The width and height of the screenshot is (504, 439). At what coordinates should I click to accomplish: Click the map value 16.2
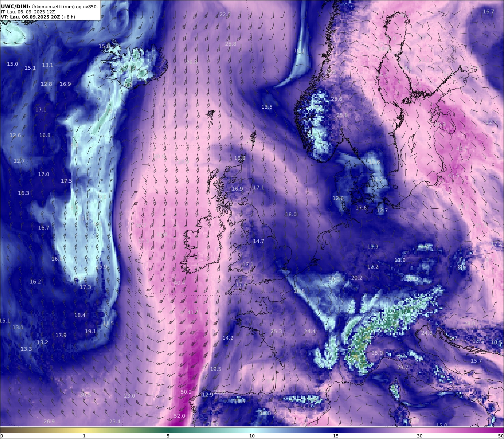(35, 282)
